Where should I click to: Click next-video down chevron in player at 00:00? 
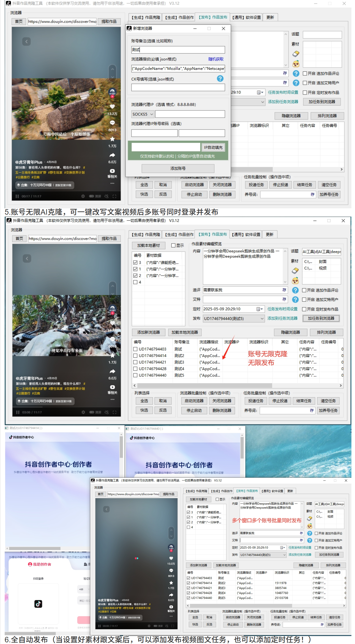coord(171,536)
